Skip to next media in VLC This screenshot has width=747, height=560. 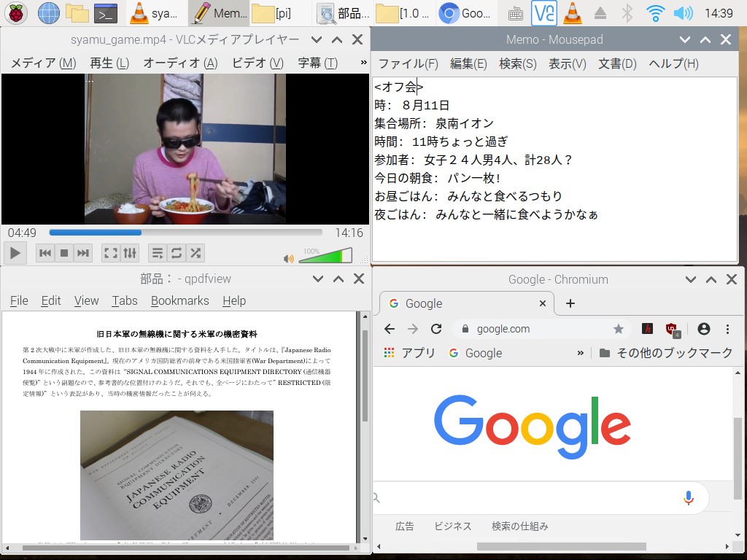tap(83, 253)
